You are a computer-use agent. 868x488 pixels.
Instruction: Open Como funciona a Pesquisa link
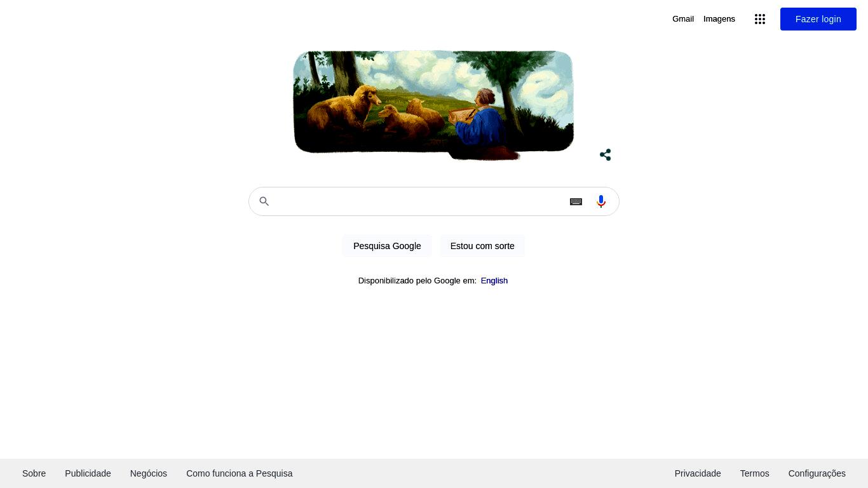(x=240, y=473)
